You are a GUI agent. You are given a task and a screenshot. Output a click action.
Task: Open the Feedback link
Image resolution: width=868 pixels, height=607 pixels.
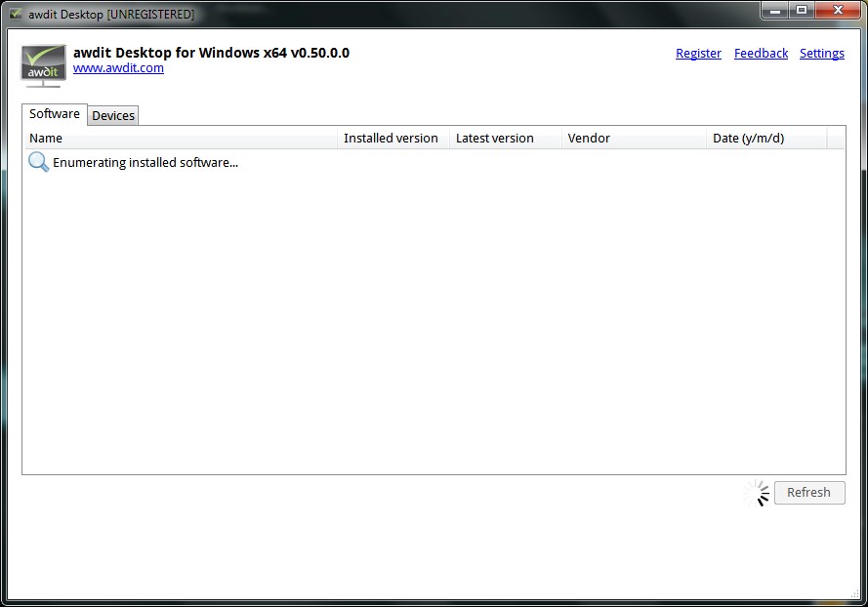[761, 54]
